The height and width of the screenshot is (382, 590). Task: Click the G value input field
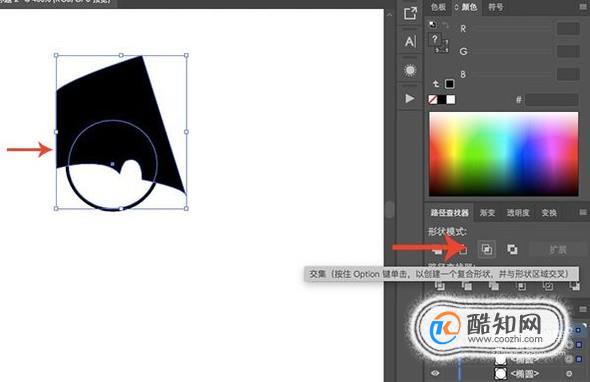[568, 51]
